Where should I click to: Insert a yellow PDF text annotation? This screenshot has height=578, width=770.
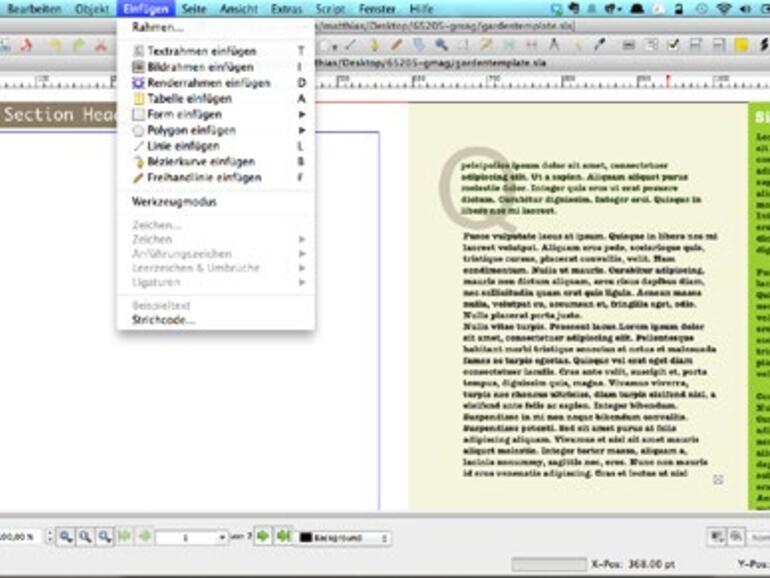741,46
